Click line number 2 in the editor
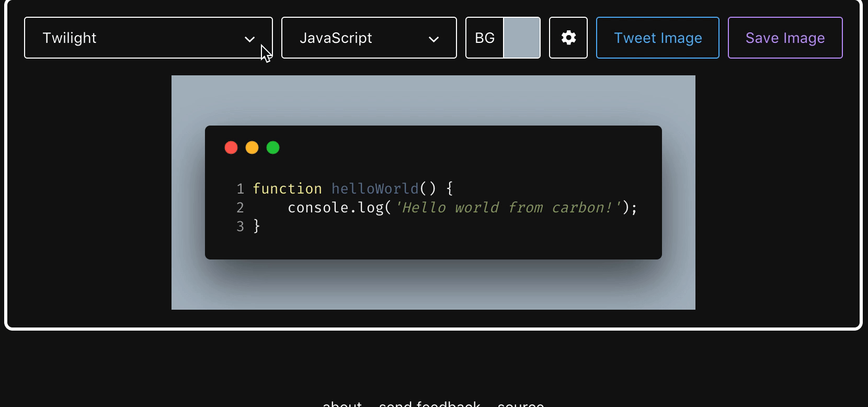Viewport: 868px width, 407px height. point(241,208)
